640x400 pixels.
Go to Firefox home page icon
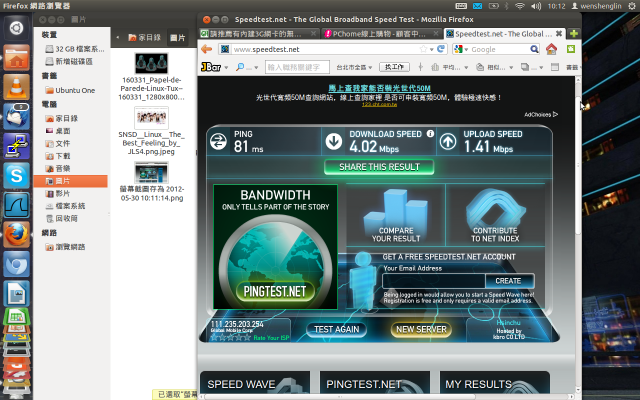[551, 49]
